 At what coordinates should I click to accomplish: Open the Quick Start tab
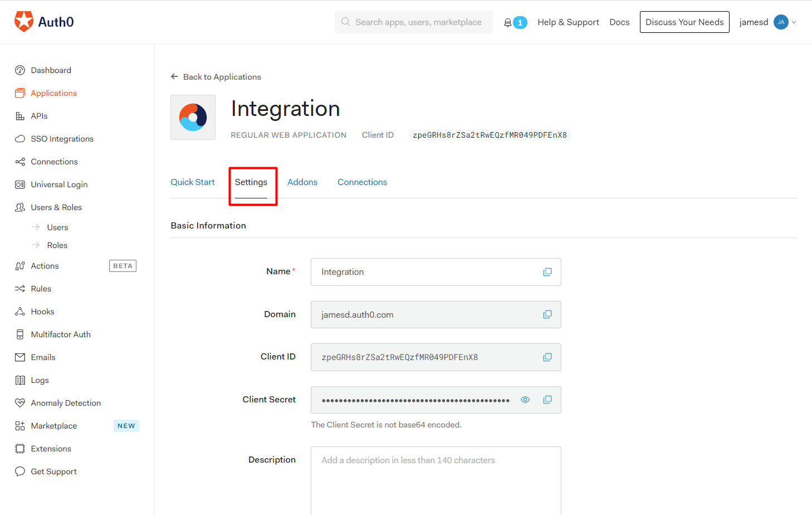click(x=193, y=182)
